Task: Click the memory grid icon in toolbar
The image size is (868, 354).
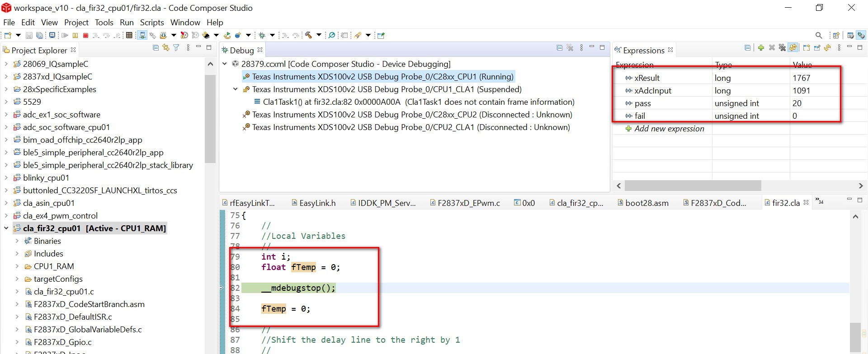Action: [x=129, y=35]
